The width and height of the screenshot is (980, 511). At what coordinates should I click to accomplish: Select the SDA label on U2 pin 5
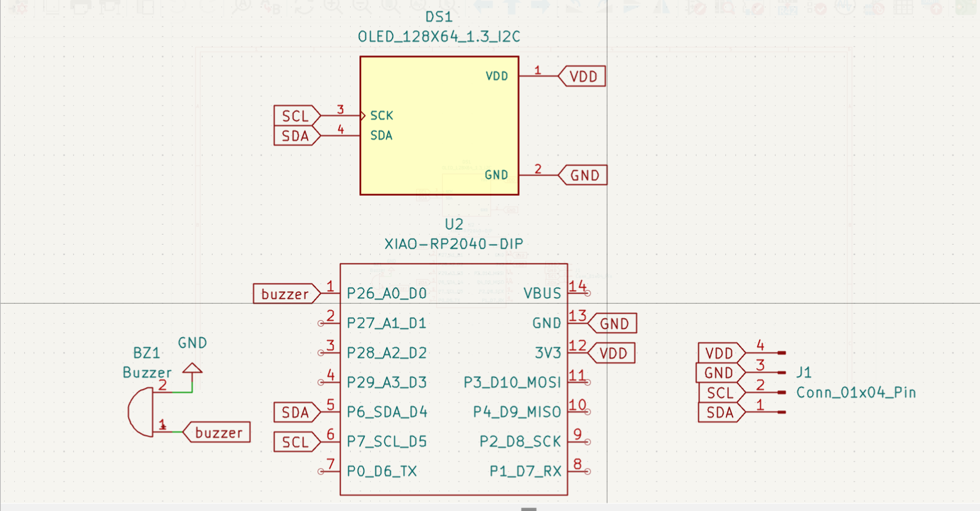tap(297, 412)
